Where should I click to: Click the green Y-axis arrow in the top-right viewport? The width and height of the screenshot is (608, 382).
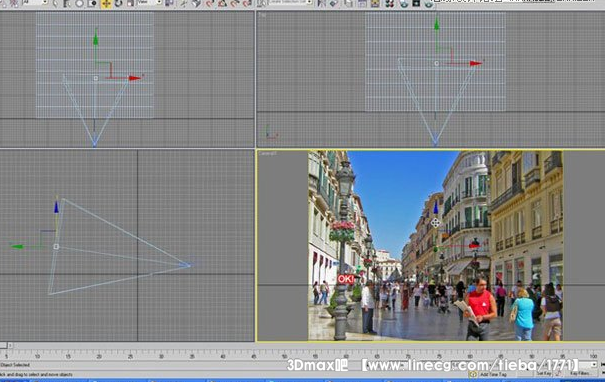point(437,24)
